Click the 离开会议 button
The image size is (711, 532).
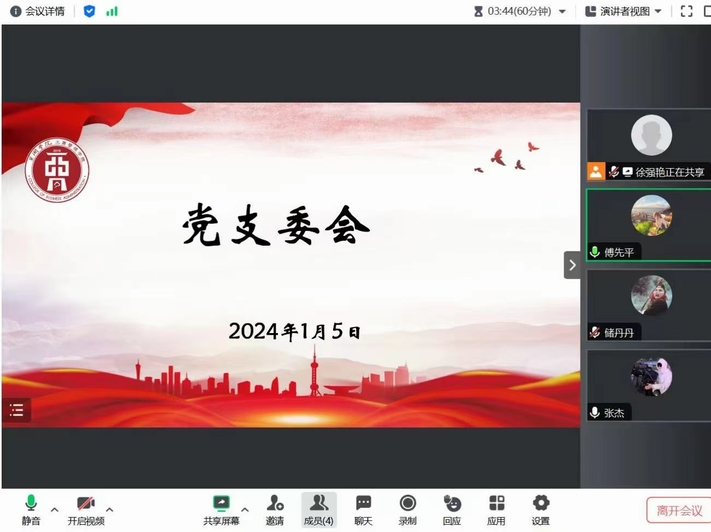pos(679,510)
